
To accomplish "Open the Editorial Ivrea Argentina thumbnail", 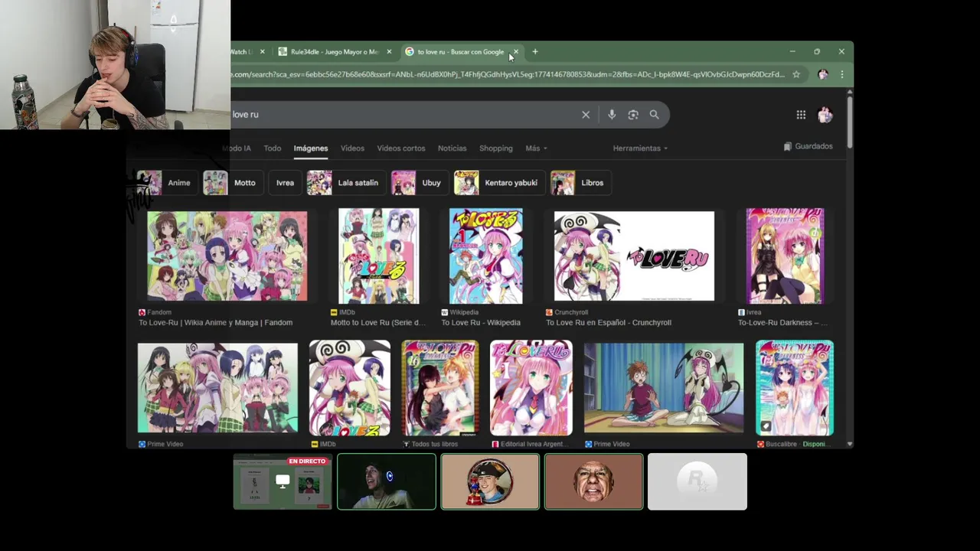I will (531, 388).
